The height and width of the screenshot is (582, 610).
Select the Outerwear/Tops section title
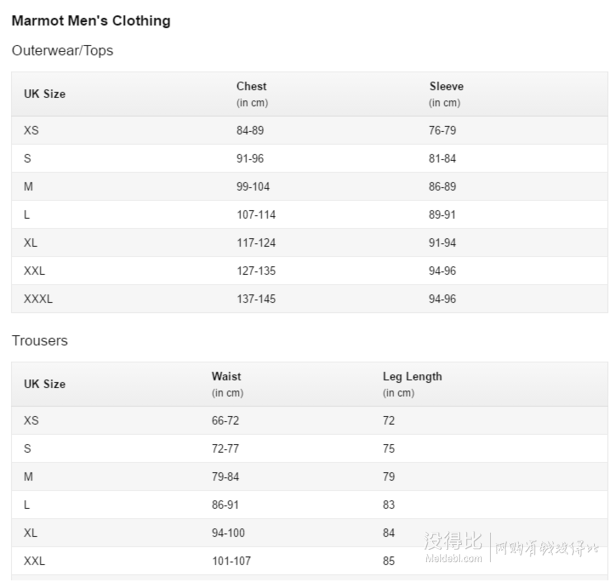point(62,51)
